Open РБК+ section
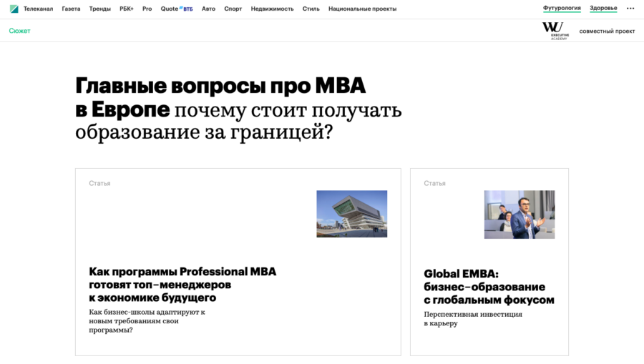The image size is (644, 364). click(127, 9)
